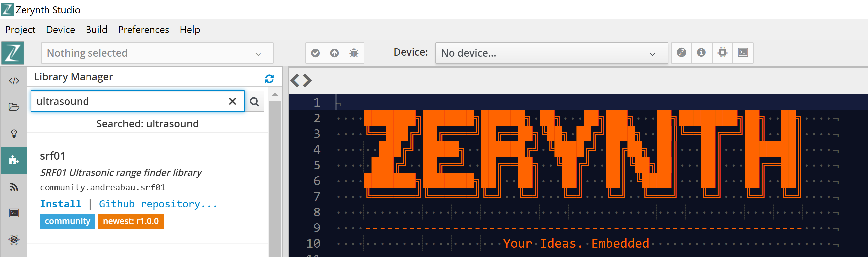Click the magnifier search button
The width and height of the screenshot is (868, 257).
255,101
